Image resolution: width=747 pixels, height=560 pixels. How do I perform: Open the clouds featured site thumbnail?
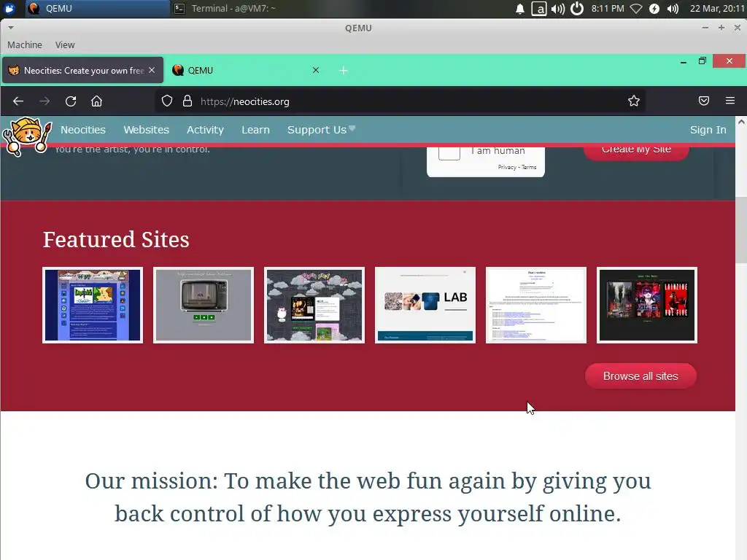tap(314, 305)
